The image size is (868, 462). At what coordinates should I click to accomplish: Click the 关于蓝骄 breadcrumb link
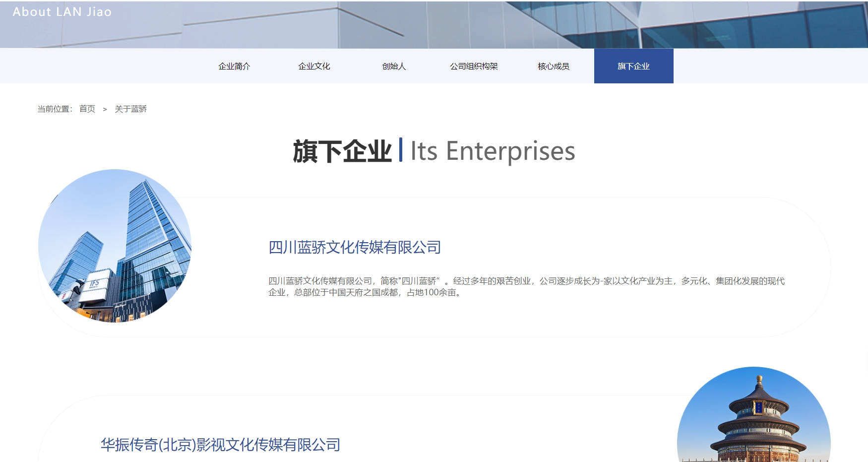tap(131, 109)
